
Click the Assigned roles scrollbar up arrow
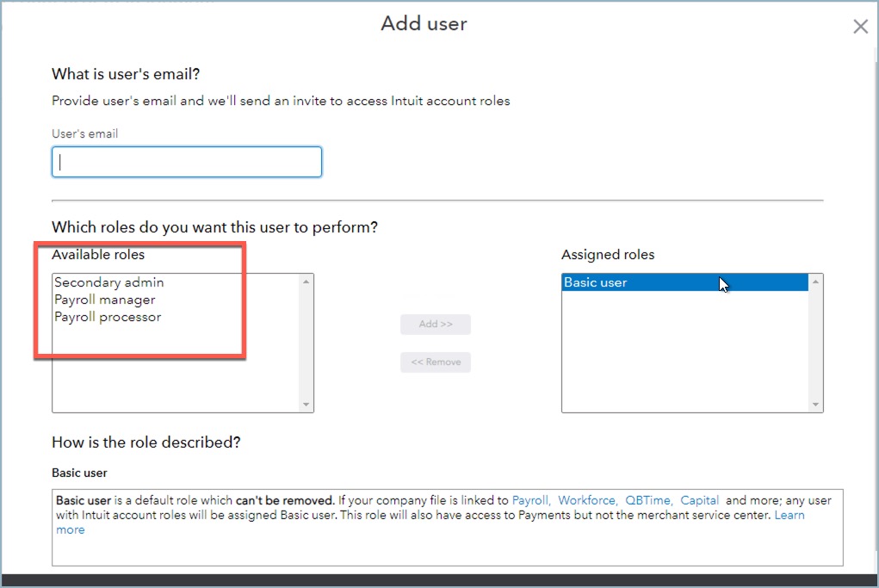point(814,279)
